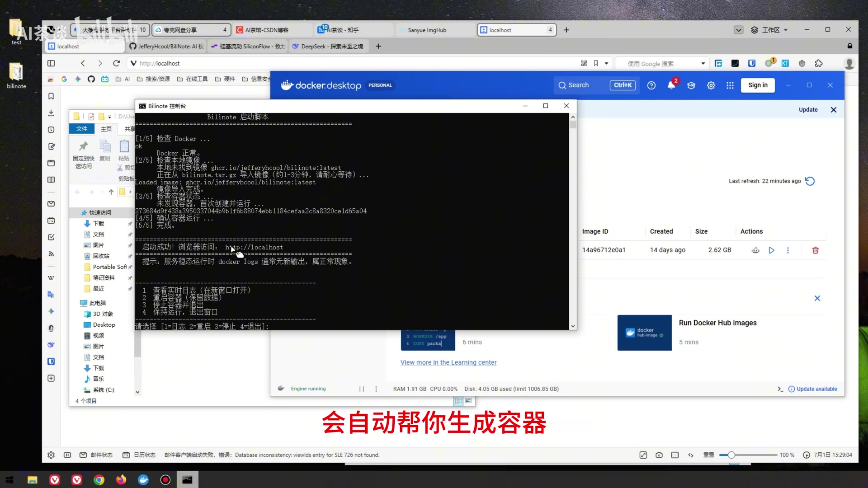Image resolution: width=868 pixels, height=488 pixels.
Task: Pause the Docker engine
Action: [x=362, y=389]
